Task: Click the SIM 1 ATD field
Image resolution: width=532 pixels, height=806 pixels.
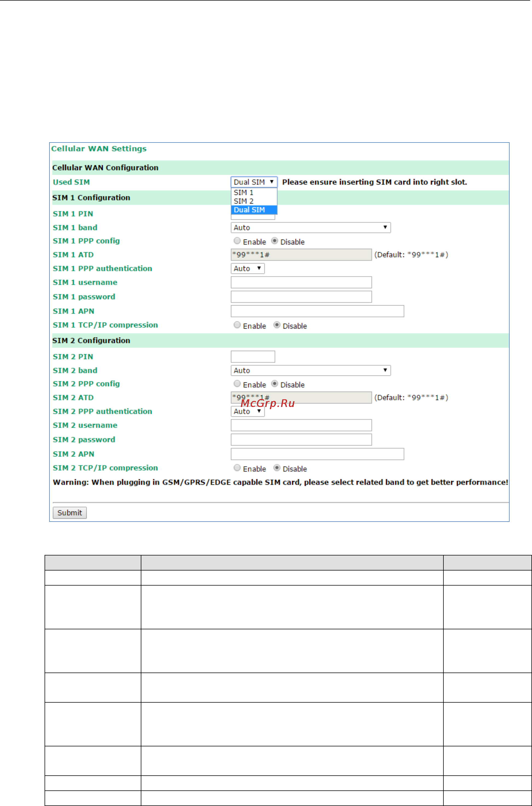Action: pyautogui.click(x=301, y=255)
